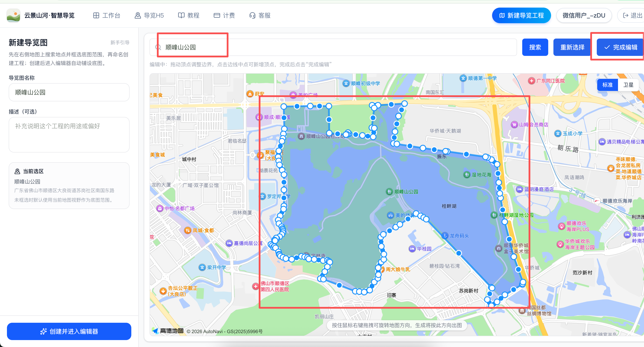This screenshot has width=644, height=347.
Task: Click the 龙舟码头 anchor marker icon
Action: pyautogui.click(x=445, y=236)
